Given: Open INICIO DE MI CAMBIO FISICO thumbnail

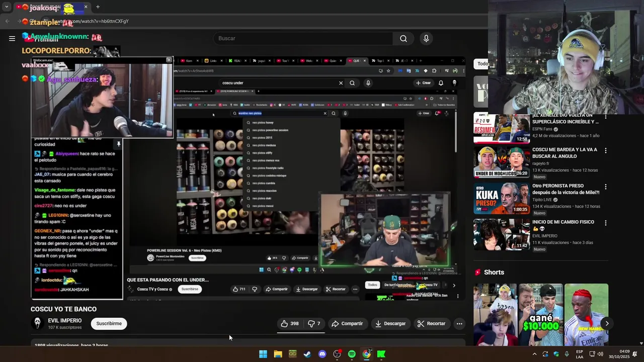Looking at the screenshot, I should click(x=502, y=234).
